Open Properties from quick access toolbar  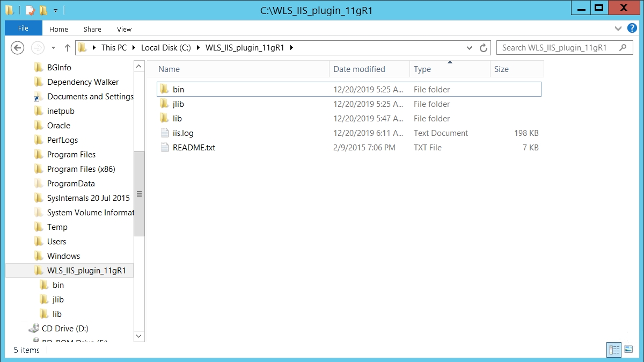(30, 10)
